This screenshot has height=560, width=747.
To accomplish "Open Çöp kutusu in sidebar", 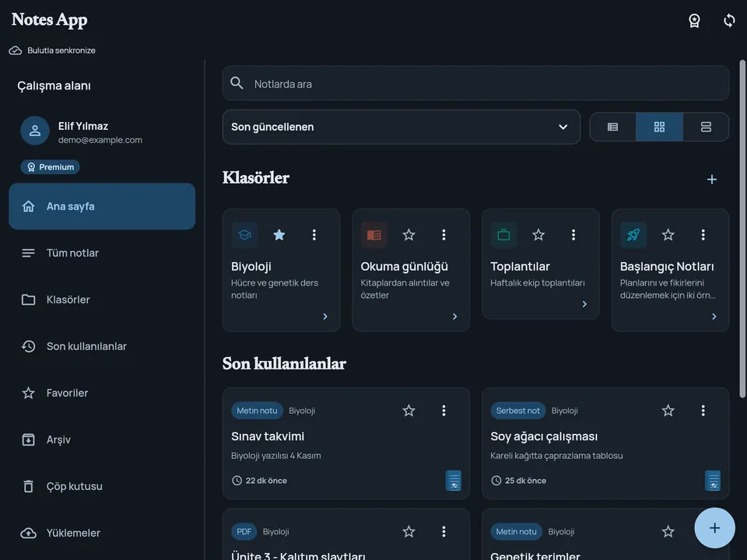I will pyautogui.click(x=102, y=486).
